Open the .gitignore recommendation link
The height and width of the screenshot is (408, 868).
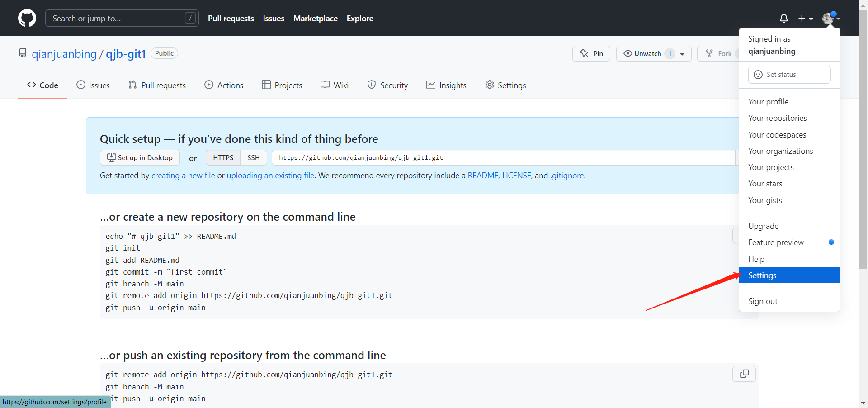(567, 176)
